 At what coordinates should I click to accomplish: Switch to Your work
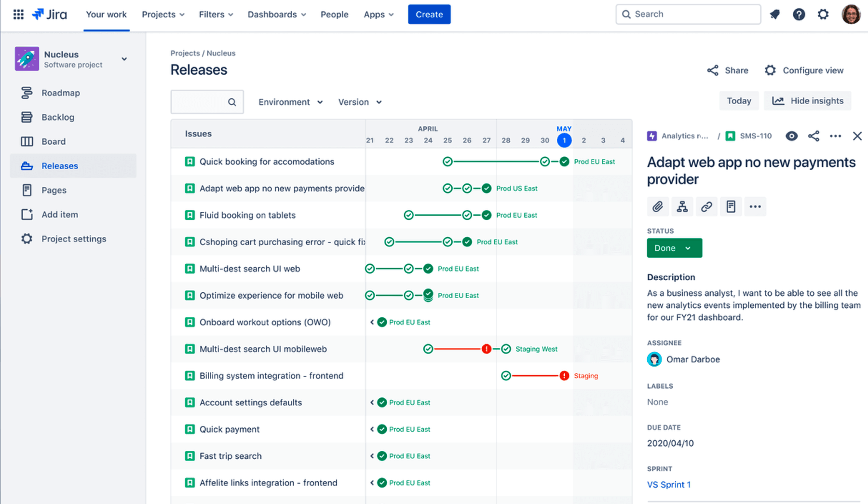(106, 14)
